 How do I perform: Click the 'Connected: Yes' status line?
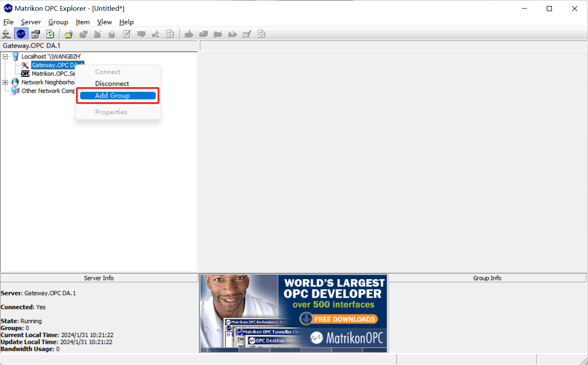coord(23,307)
